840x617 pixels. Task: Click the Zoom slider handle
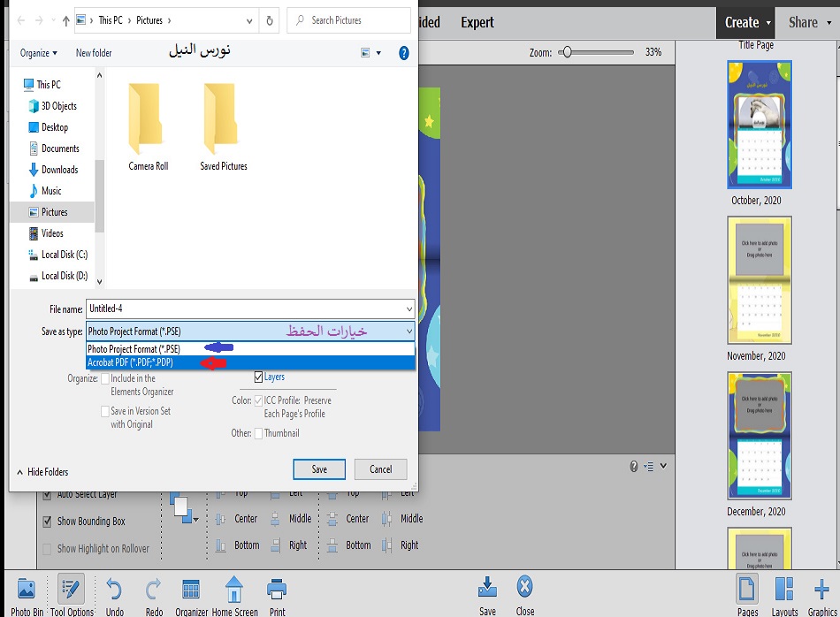click(x=567, y=52)
